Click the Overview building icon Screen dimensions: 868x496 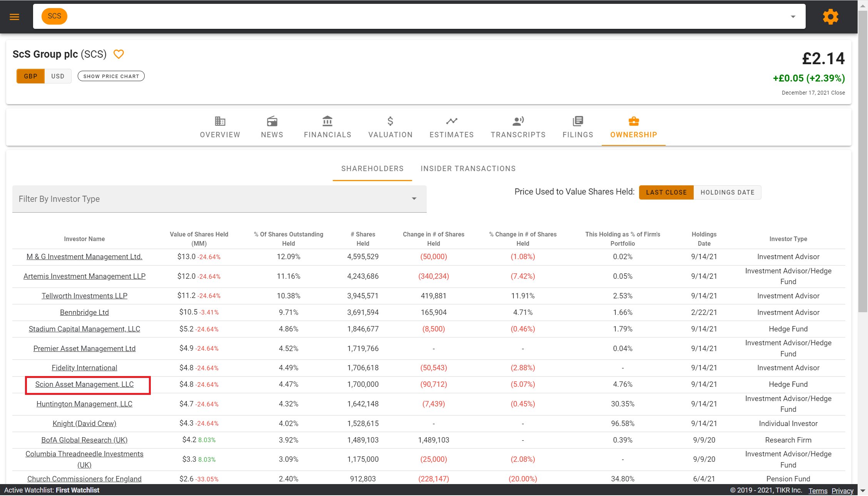(x=220, y=122)
